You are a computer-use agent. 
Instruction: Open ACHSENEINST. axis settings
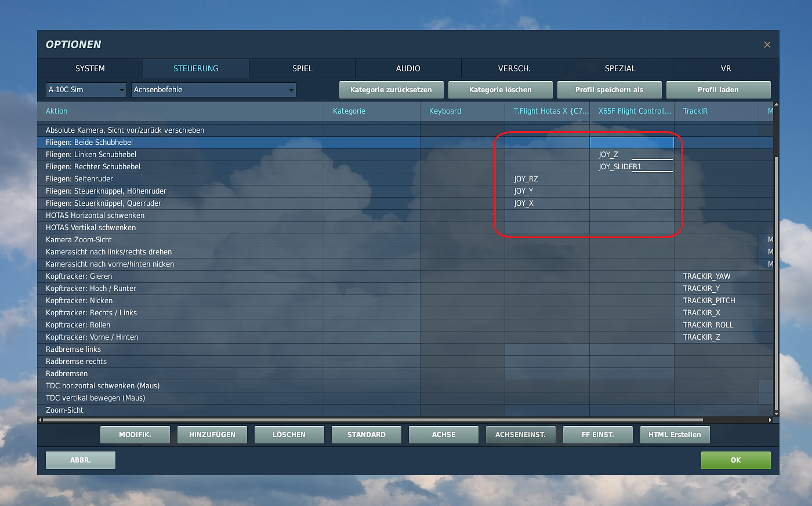(x=520, y=435)
